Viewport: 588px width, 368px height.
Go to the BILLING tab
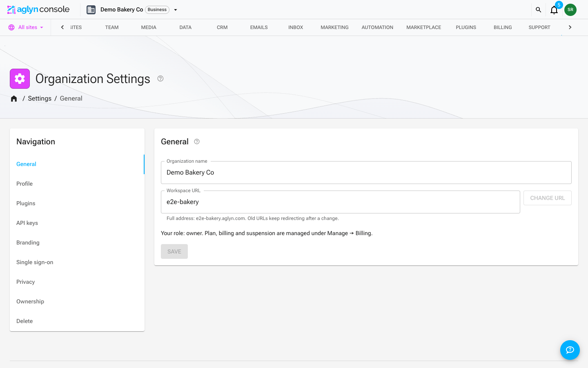coord(503,27)
